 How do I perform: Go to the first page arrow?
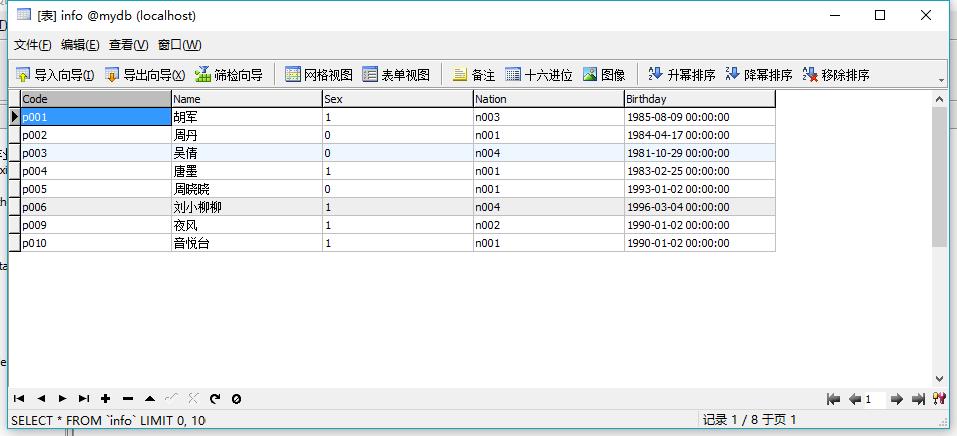coord(833,399)
